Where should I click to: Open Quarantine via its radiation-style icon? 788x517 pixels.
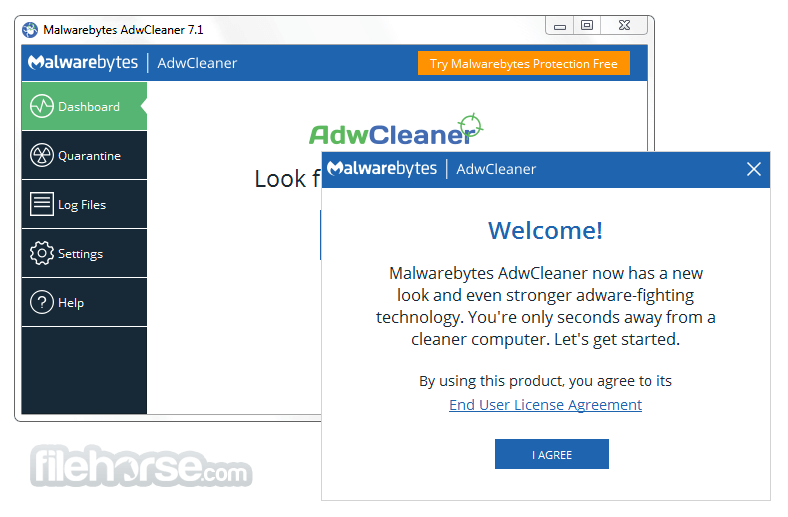[x=42, y=155]
